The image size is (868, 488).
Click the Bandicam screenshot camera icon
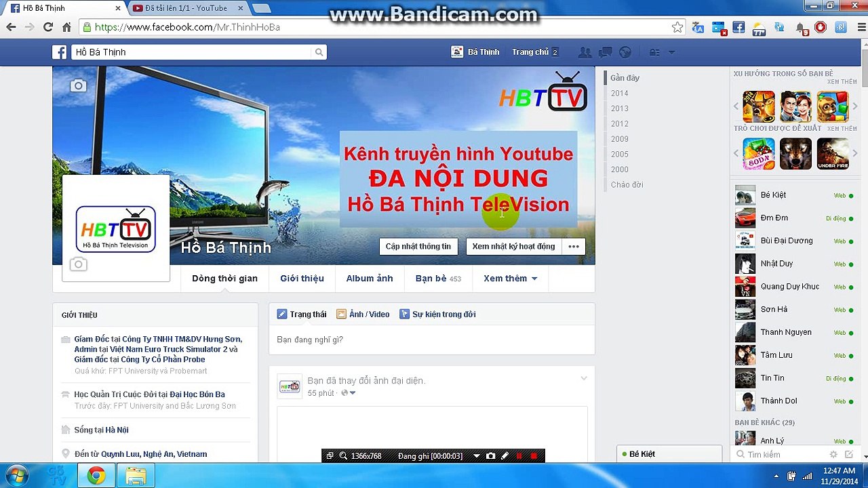pos(491,456)
